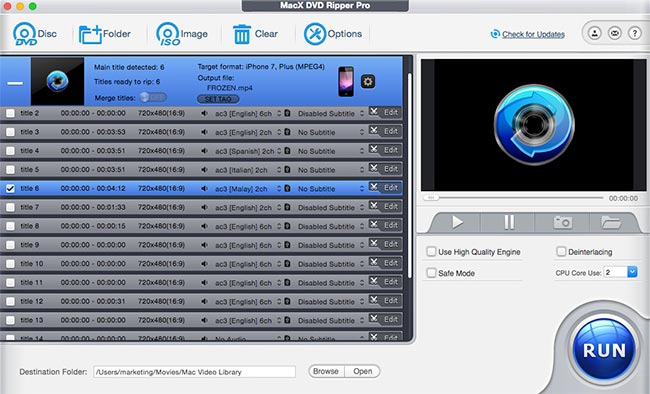The height and width of the screenshot is (394, 650).
Task: Clear the title list with trash icon
Action: [x=255, y=34]
